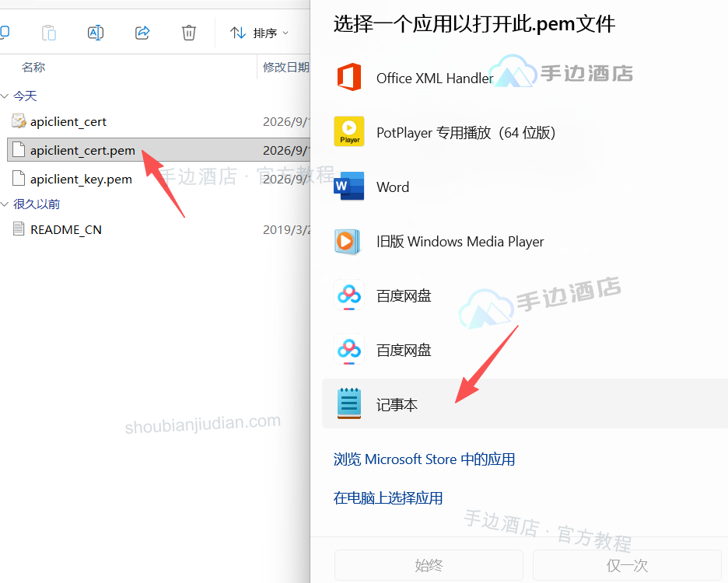Click the paste icon in Explorer toolbar
This screenshot has width=728, height=583.
(49, 33)
